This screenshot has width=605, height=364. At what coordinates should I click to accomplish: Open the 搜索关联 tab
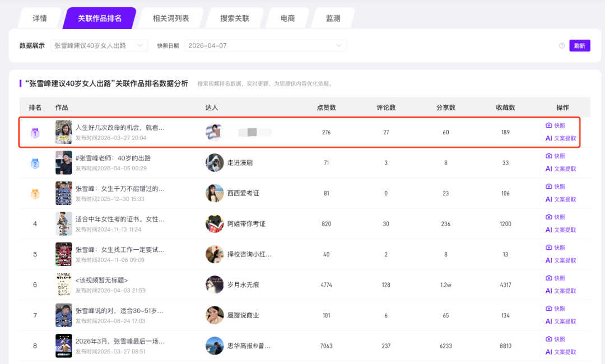(x=235, y=18)
